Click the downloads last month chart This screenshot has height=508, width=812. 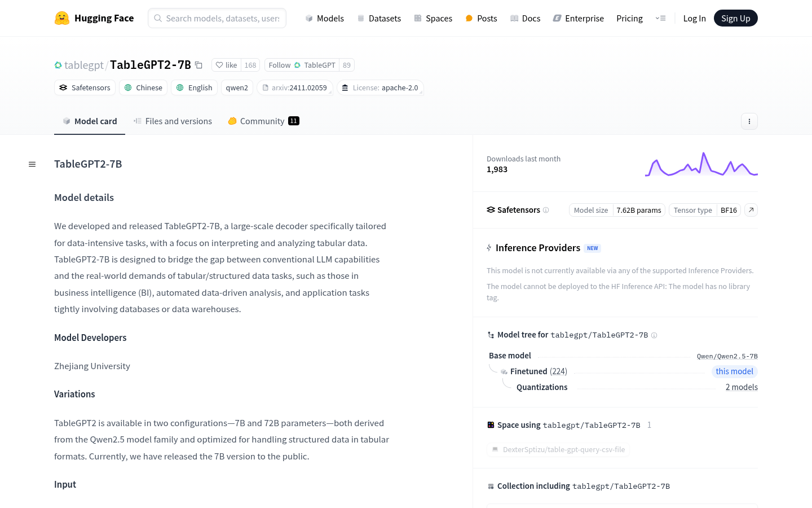(x=701, y=164)
